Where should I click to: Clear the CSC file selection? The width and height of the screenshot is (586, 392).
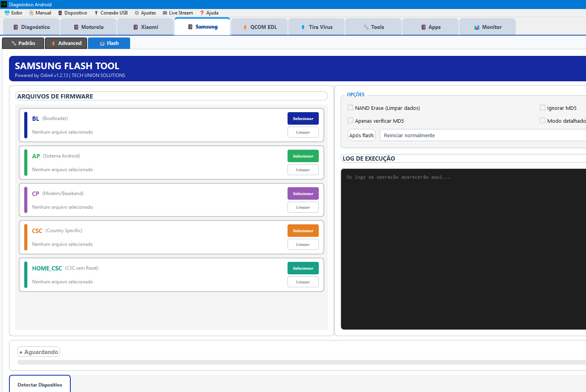303,244
